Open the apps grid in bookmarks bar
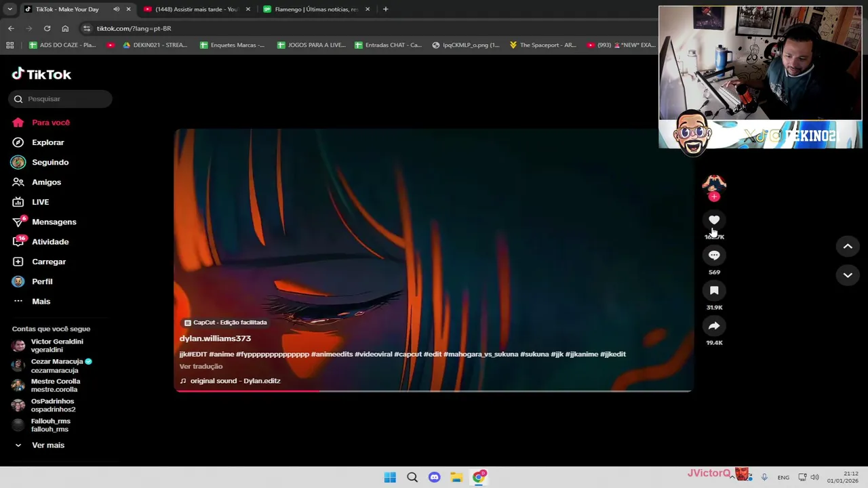Image resolution: width=868 pixels, height=488 pixels. tap(9, 45)
